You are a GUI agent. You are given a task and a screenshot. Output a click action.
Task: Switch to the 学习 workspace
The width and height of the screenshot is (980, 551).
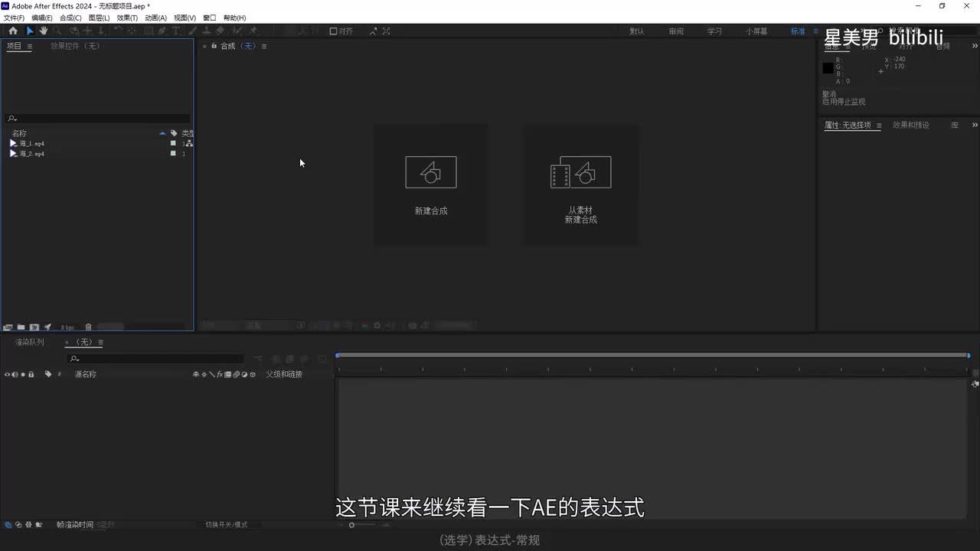point(714,31)
